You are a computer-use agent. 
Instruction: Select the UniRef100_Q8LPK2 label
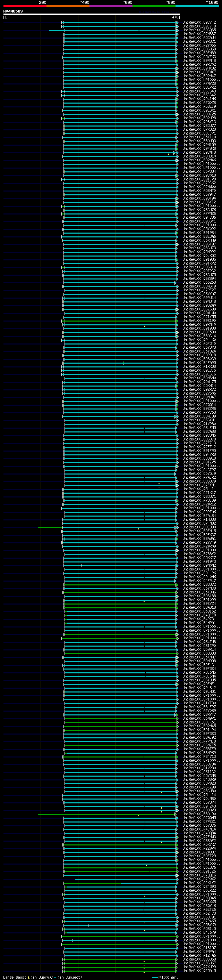click(x=199, y=88)
